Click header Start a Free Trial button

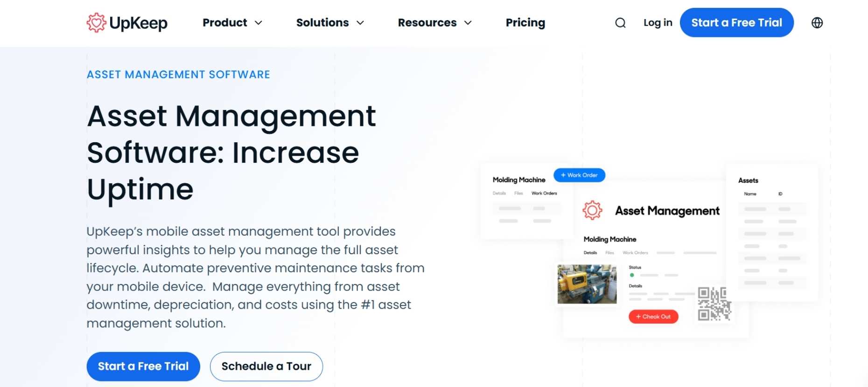click(736, 23)
